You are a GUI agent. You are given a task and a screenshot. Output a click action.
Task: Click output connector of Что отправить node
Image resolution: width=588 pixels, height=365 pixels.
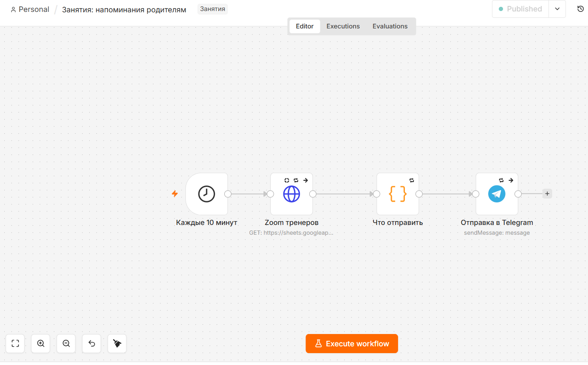[x=419, y=194]
